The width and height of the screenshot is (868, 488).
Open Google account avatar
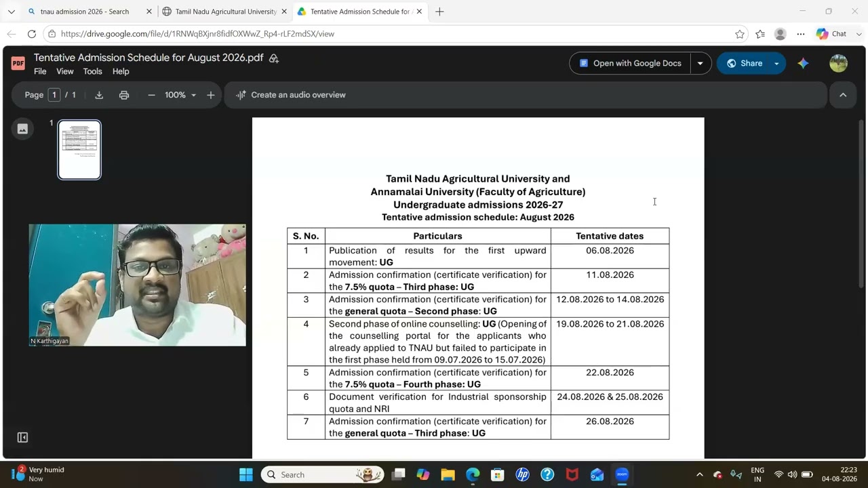click(839, 63)
